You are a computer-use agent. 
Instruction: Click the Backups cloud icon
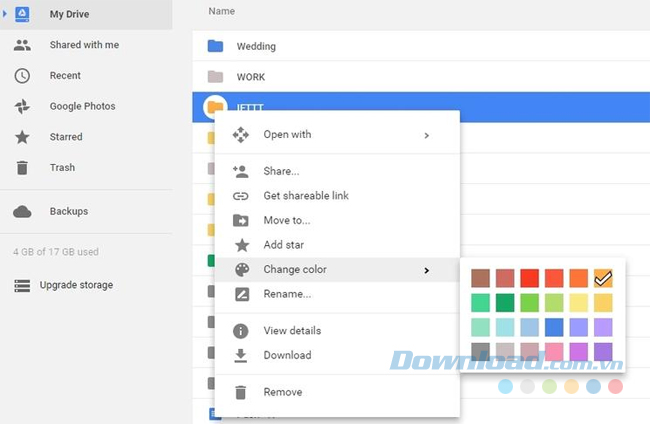pyautogui.click(x=22, y=211)
